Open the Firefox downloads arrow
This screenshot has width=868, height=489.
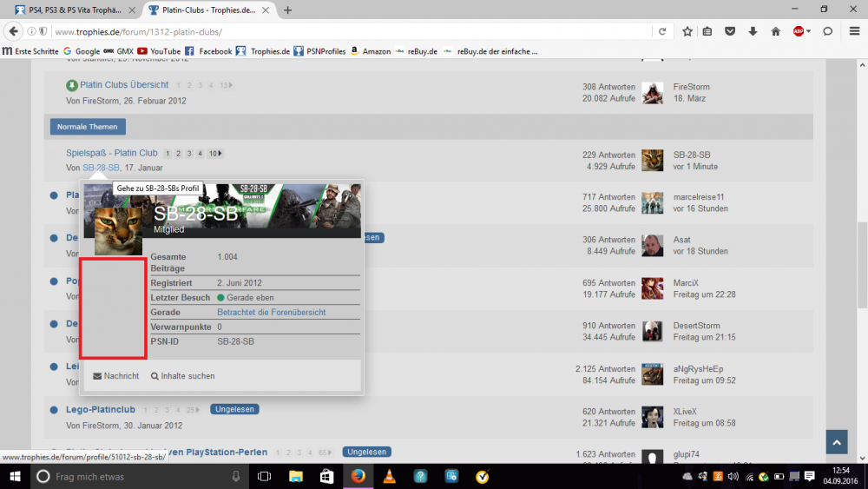pyautogui.click(x=753, y=31)
